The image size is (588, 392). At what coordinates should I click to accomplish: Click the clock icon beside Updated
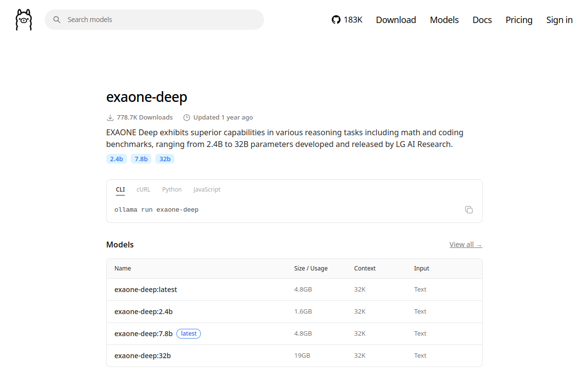(187, 118)
